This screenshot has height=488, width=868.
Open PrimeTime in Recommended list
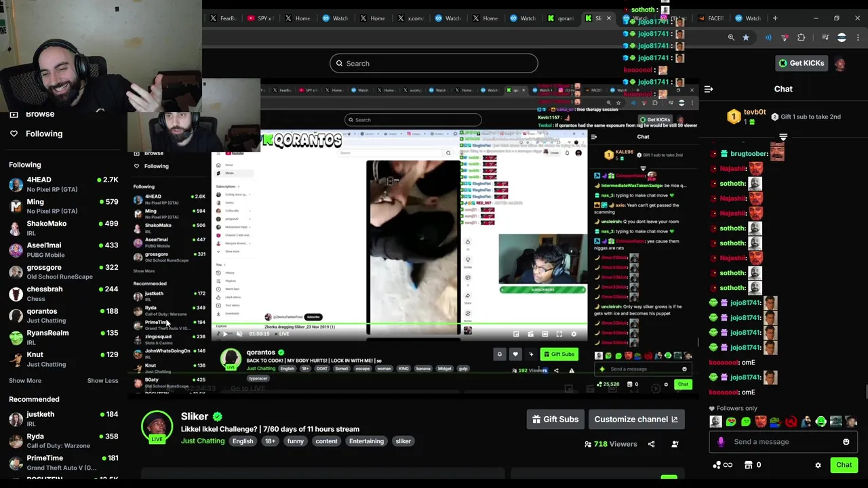pyautogui.click(x=63, y=462)
